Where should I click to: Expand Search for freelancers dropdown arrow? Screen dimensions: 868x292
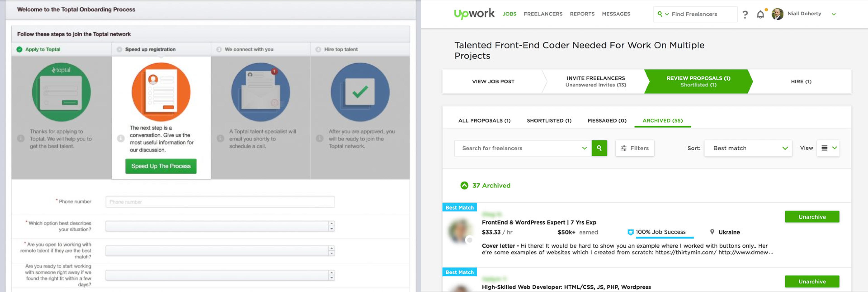(x=584, y=148)
